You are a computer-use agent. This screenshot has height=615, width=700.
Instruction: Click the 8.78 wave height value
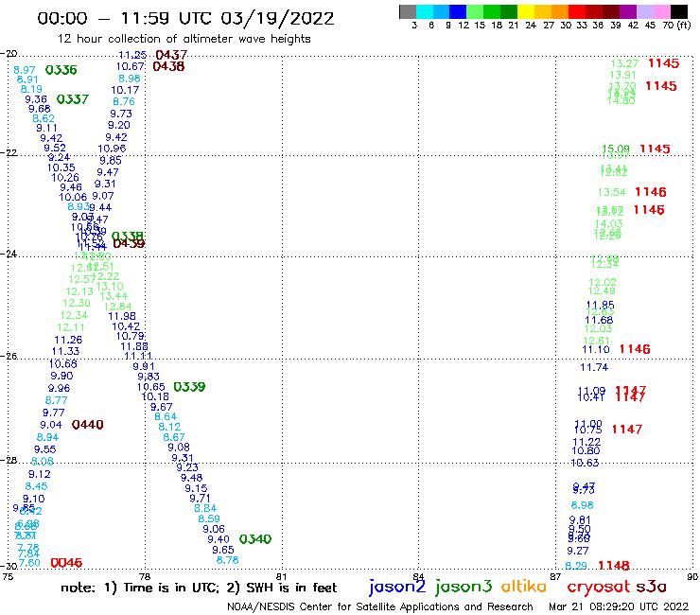tap(228, 560)
